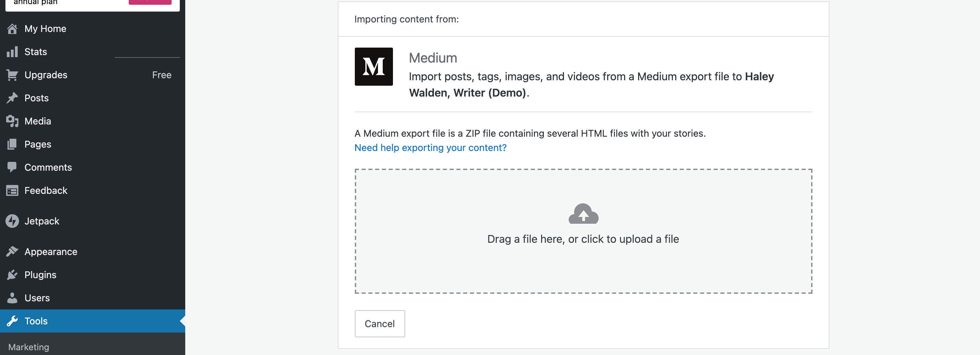This screenshot has width=980, height=355.
Task: Click the Comments speech bubble icon
Action: click(x=12, y=167)
